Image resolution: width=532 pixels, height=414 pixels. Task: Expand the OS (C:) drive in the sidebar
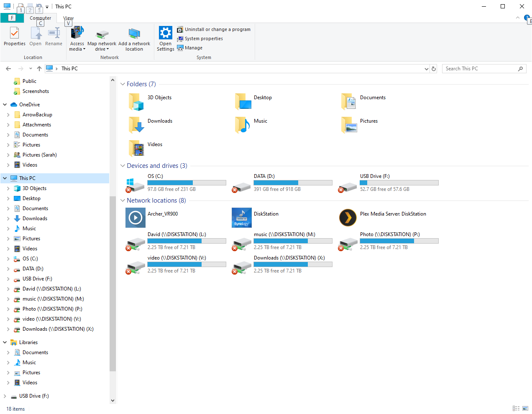9,259
